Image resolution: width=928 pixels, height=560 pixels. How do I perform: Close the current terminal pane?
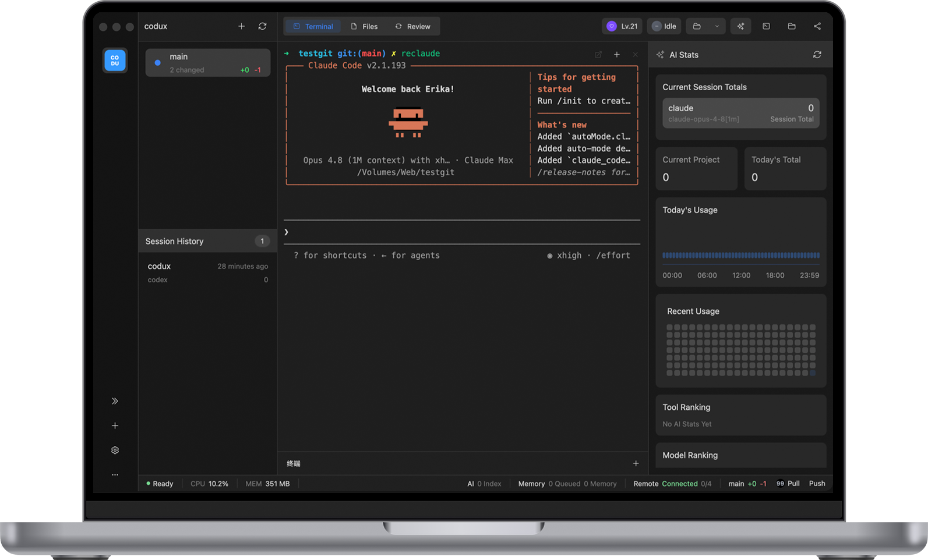click(635, 55)
